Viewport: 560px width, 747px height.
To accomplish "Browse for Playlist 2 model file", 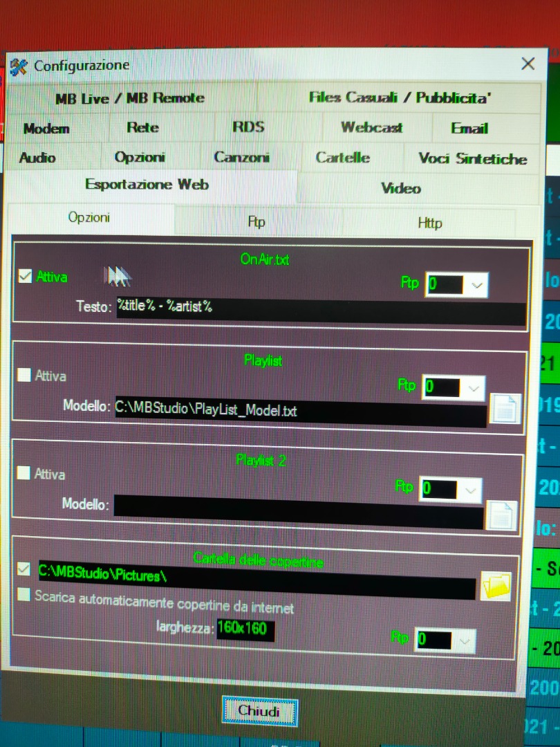I will coord(501,515).
